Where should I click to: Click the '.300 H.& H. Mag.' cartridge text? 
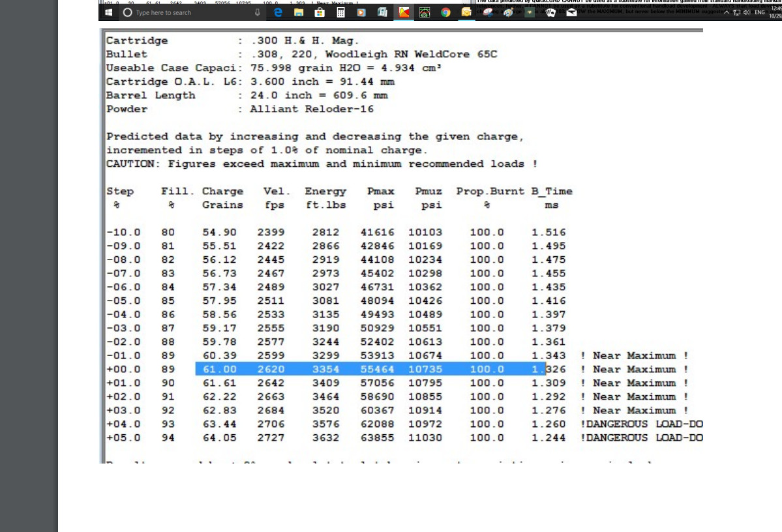[x=305, y=41]
